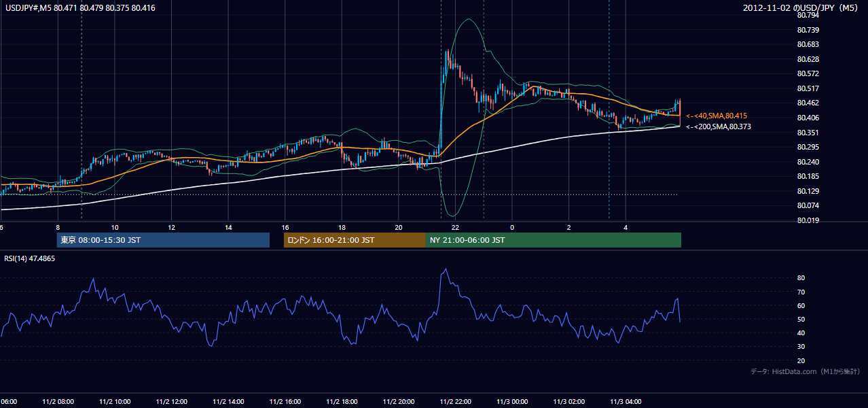Click the bottom time label 11/3 00:00
The width and height of the screenshot is (868, 408).
pyautogui.click(x=513, y=402)
